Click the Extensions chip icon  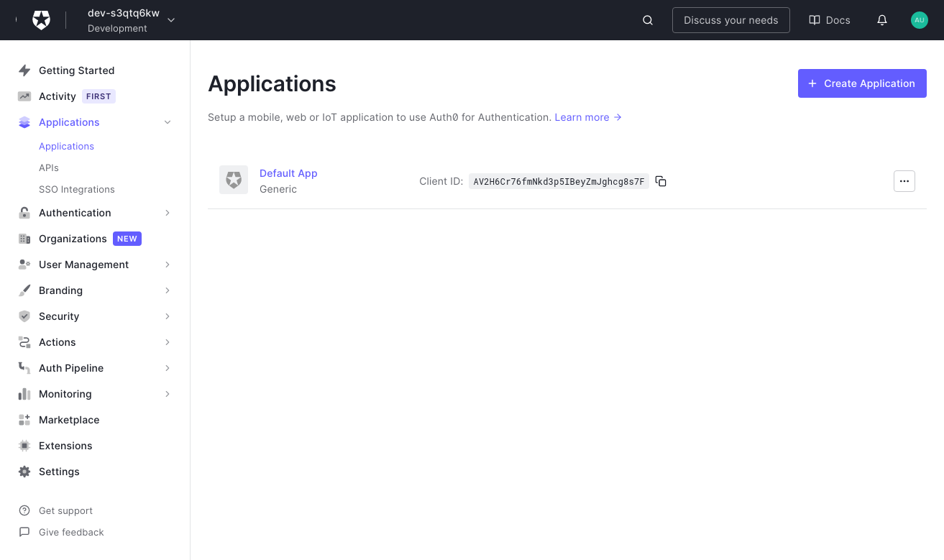pyautogui.click(x=24, y=446)
